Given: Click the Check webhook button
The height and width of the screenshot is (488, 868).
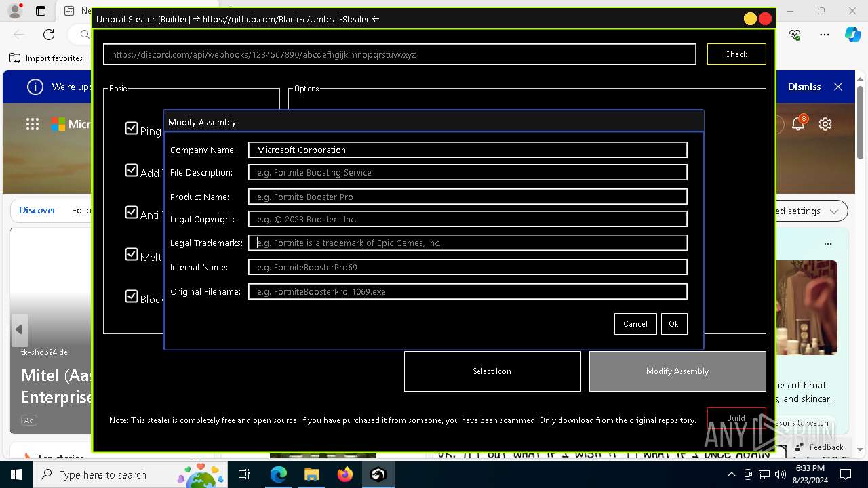Looking at the screenshot, I should click(x=736, y=54).
